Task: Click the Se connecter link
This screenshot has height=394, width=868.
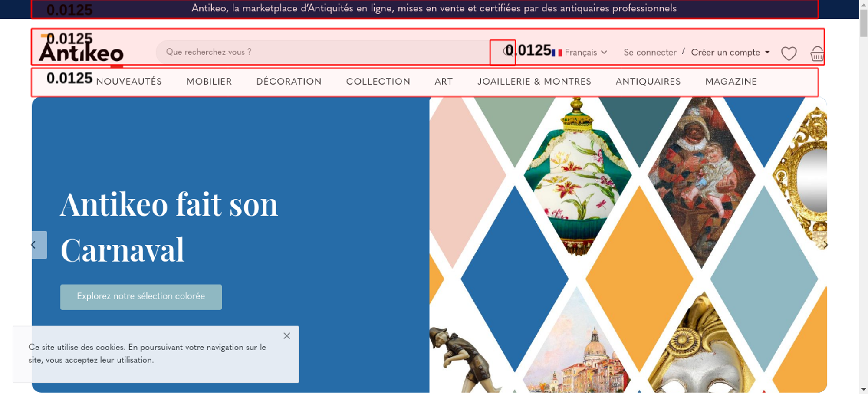Action: coord(650,53)
